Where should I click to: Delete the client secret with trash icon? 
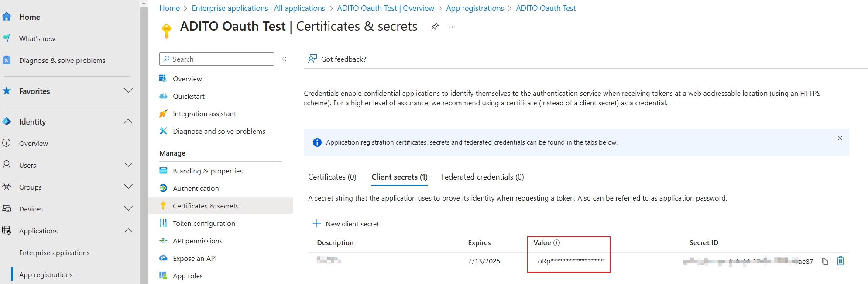[x=841, y=261]
